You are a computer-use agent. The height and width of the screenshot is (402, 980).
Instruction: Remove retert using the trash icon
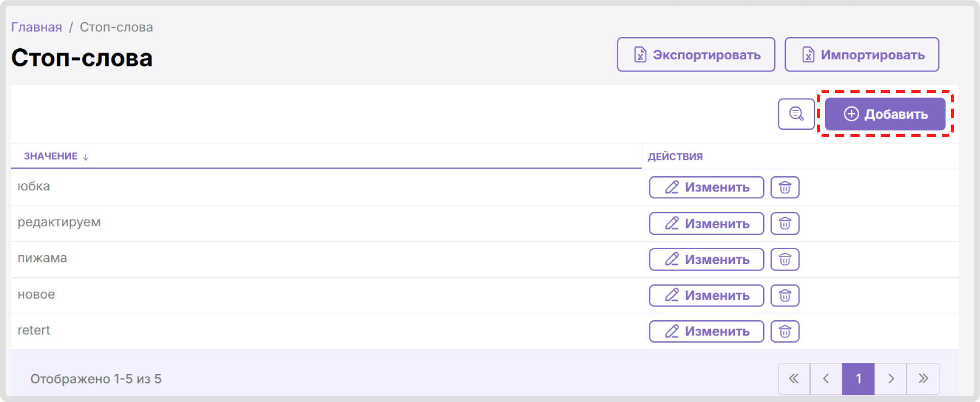pyautogui.click(x=785, y=331)
